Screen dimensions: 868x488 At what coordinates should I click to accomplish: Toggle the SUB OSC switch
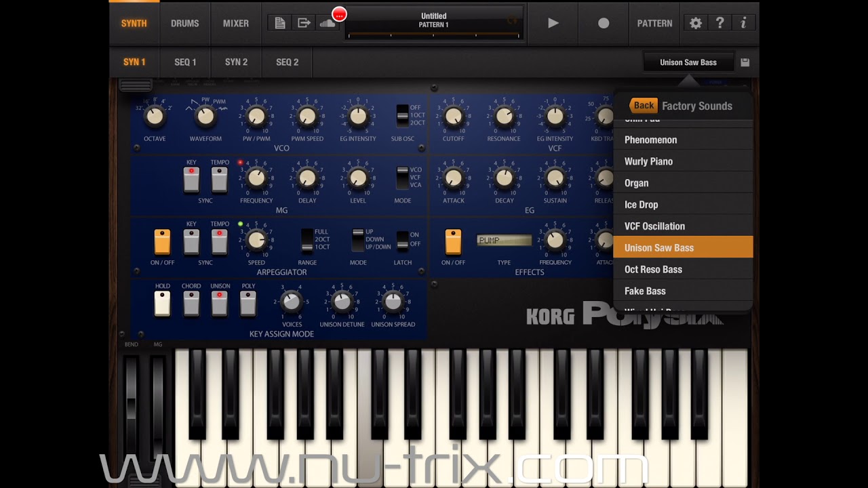pyautogui.click(x=403, y=116)
